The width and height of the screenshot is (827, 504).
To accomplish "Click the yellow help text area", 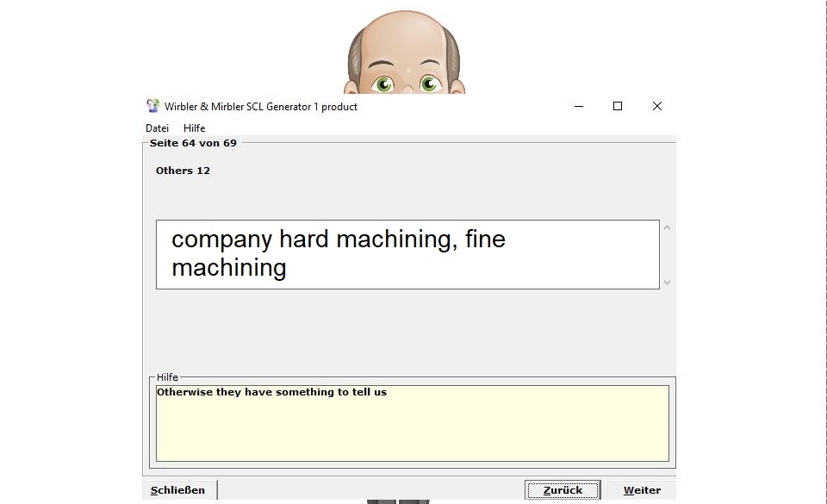I will 412,426.
